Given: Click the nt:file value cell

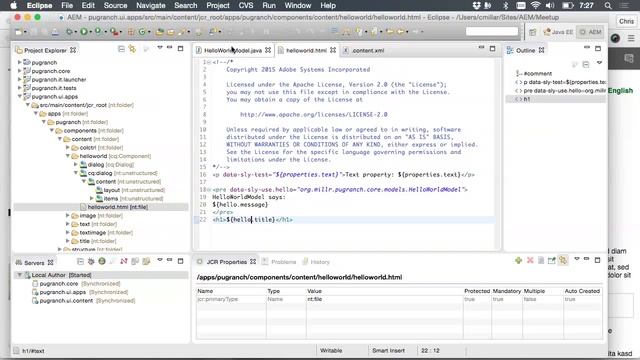Looking at the screenshot, I should (384, 299).
